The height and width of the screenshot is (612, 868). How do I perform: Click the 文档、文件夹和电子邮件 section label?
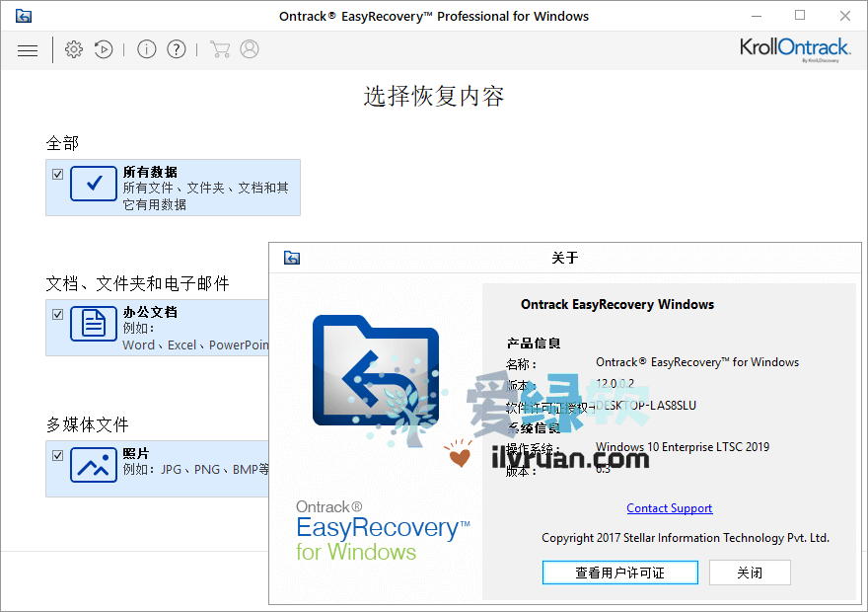point(137,283)
